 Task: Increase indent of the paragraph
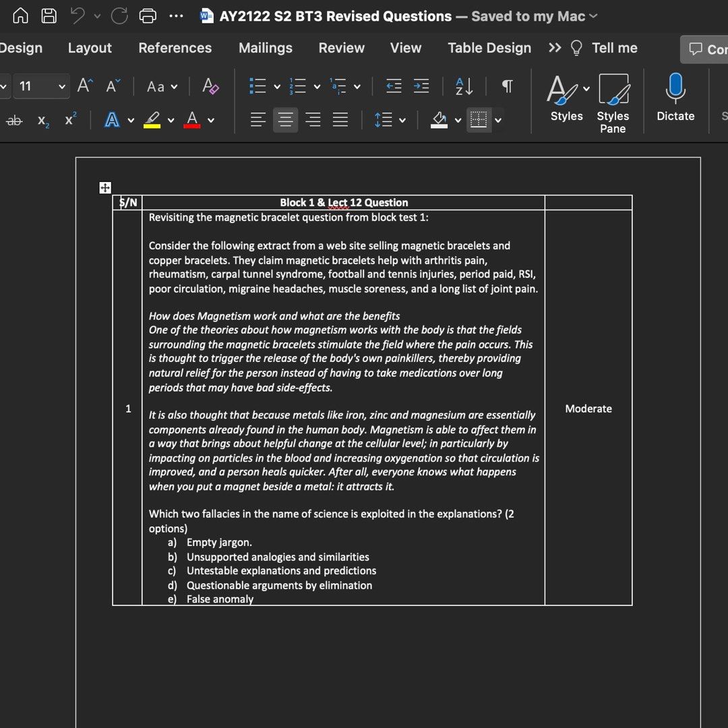point(421,86)
